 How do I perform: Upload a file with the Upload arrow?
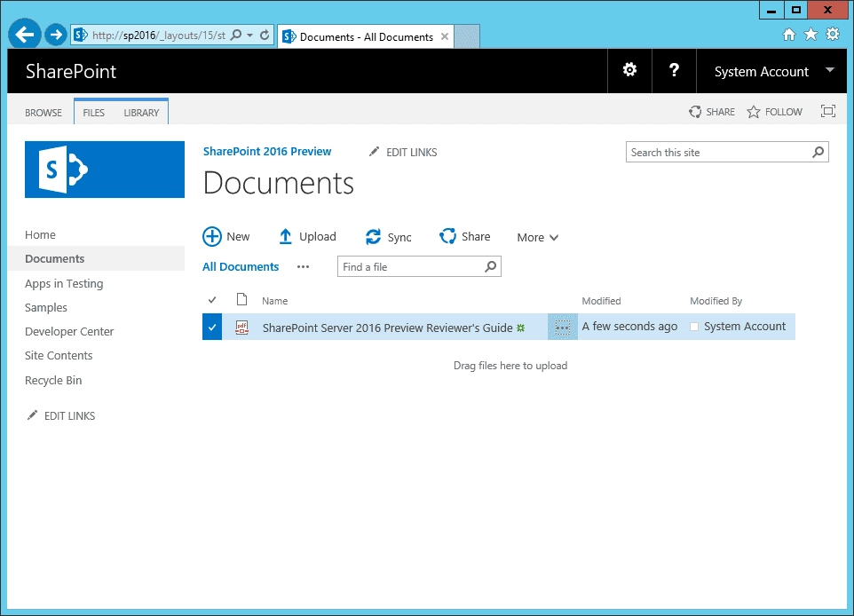285,236
